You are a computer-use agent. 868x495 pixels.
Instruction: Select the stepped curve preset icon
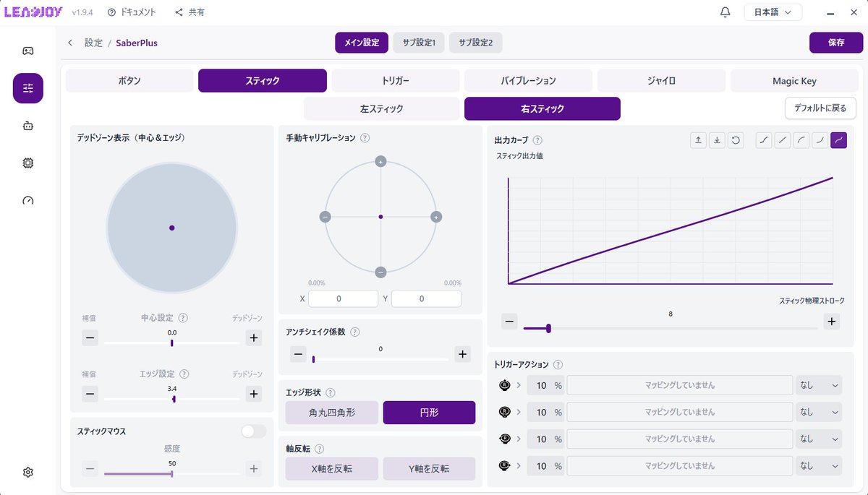(764, 140)
